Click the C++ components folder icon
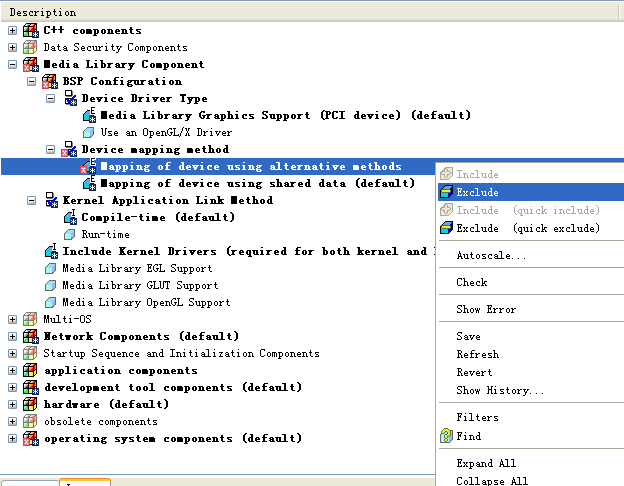This screenshot has width=624, height=486. [31, 30]
